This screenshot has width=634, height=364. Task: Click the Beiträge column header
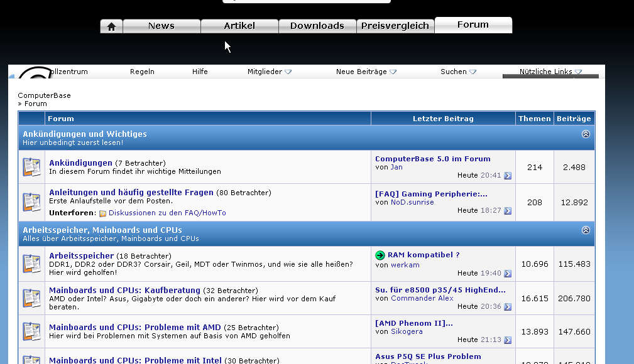coord(574,119)
